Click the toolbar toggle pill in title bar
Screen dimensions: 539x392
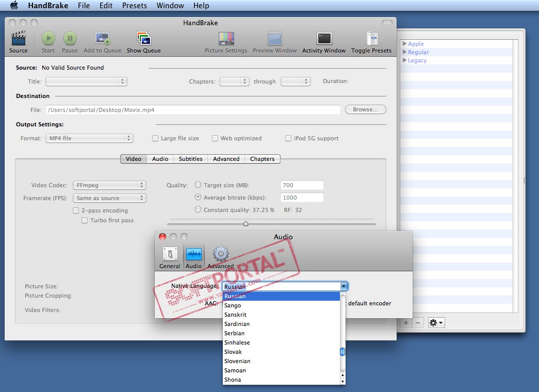387,23
